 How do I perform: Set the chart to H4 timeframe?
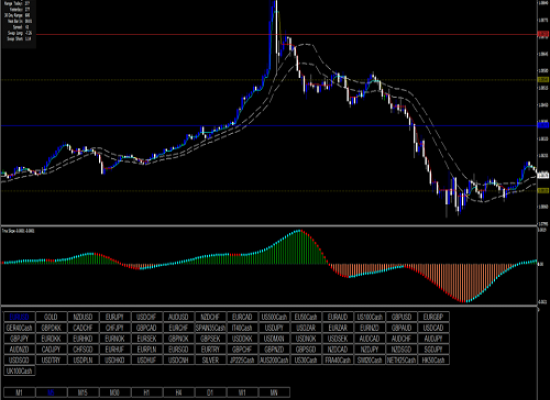[x=179, y=392]
